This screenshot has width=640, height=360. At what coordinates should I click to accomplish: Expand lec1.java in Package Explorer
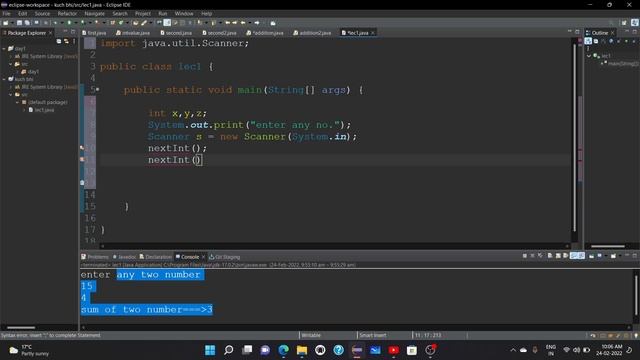(x=24, y=110)
